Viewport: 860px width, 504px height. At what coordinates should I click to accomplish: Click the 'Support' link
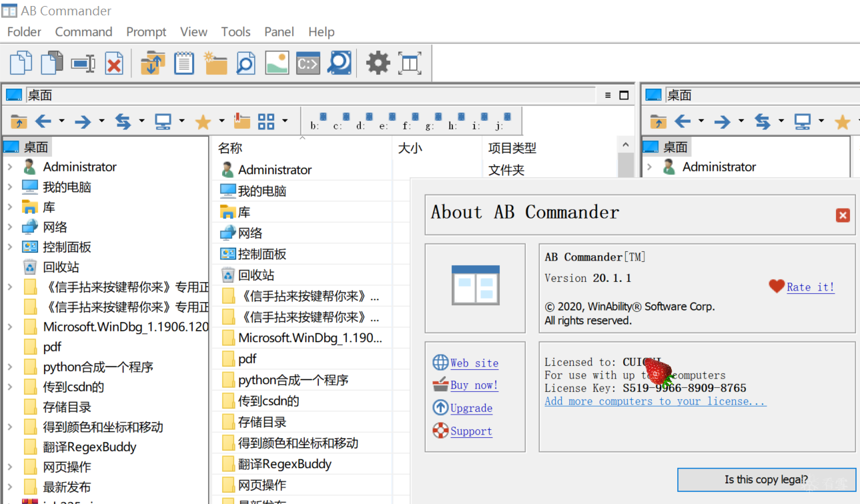[x=471, y=431]
